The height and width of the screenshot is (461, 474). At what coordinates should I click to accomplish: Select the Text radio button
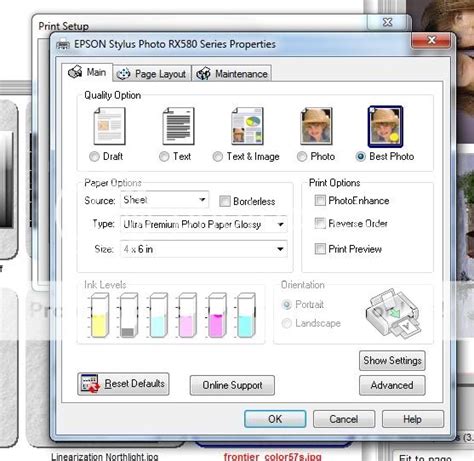coord(164,156)
